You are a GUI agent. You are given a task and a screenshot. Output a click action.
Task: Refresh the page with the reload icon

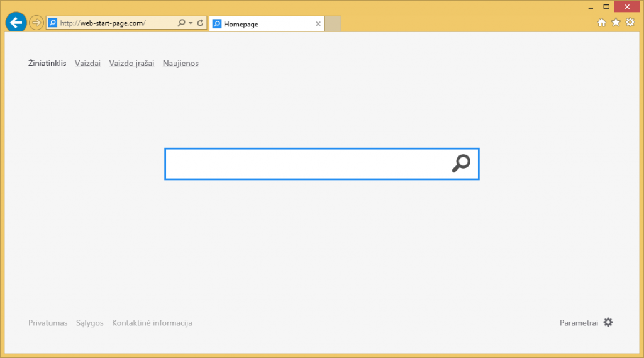point(200,23)
